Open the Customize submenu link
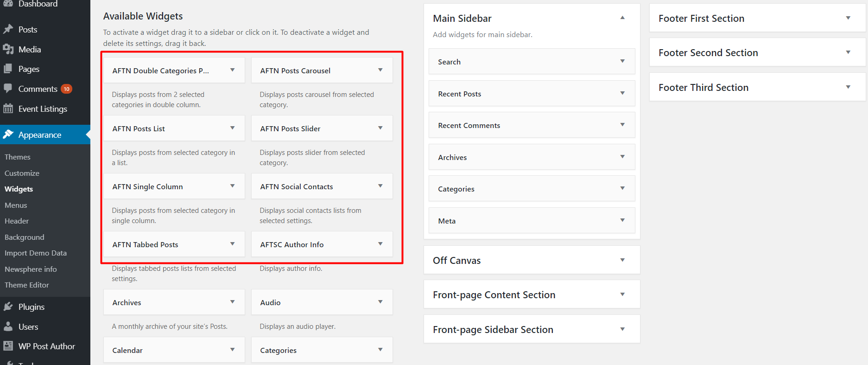 tap(22, 173)
